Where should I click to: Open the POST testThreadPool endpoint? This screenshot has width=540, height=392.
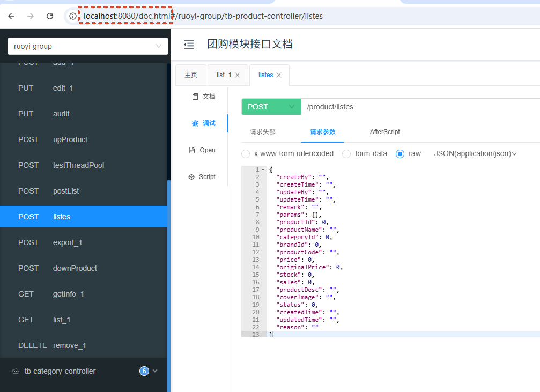[x=84, y=165]
